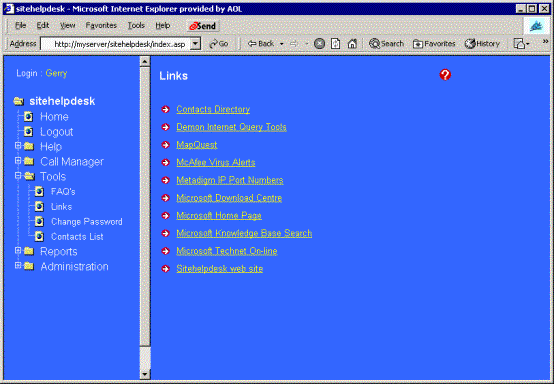Open the Back history dropdown arrow

coord(282,44)
